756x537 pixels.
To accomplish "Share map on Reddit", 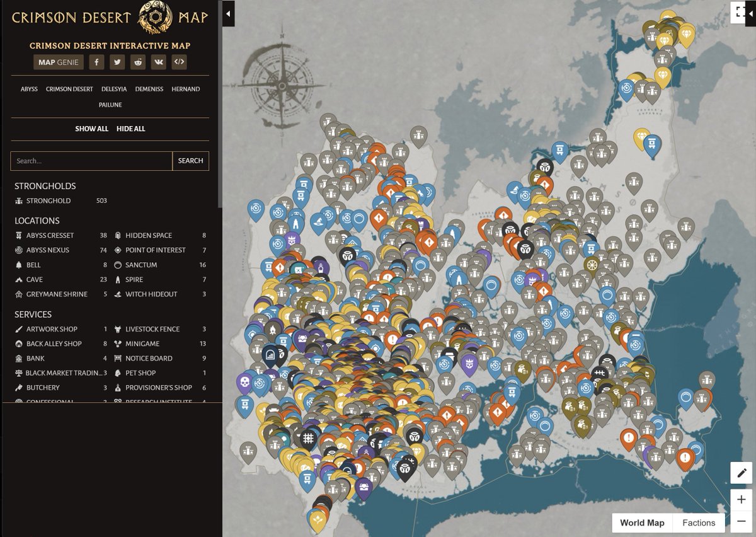I will (x=138, y=62).
